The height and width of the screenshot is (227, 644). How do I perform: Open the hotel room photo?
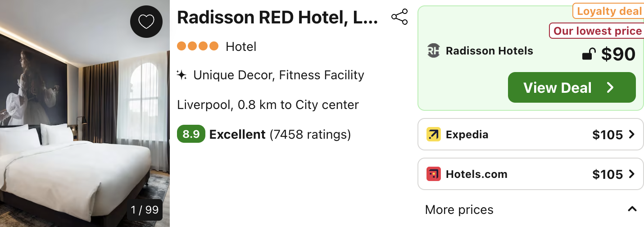click(85, 113)
